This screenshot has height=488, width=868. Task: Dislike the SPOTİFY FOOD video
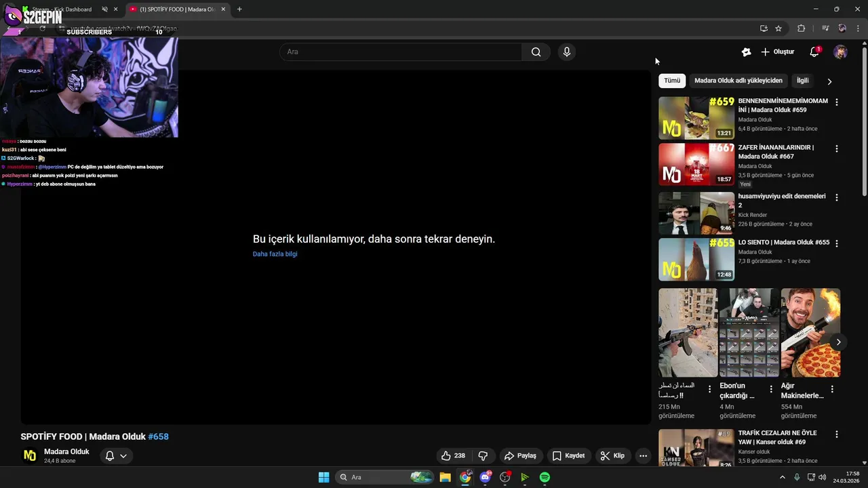click(483, 456)
